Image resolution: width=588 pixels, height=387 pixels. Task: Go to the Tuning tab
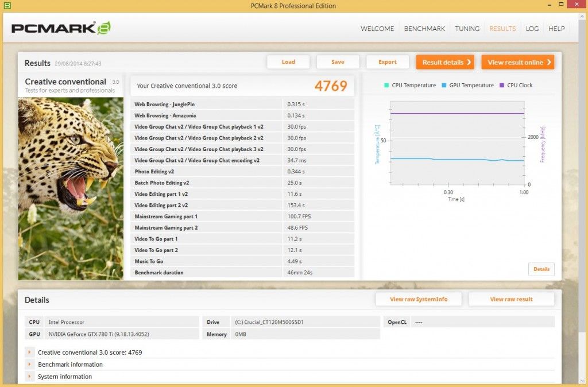click(x=467, y=29)
